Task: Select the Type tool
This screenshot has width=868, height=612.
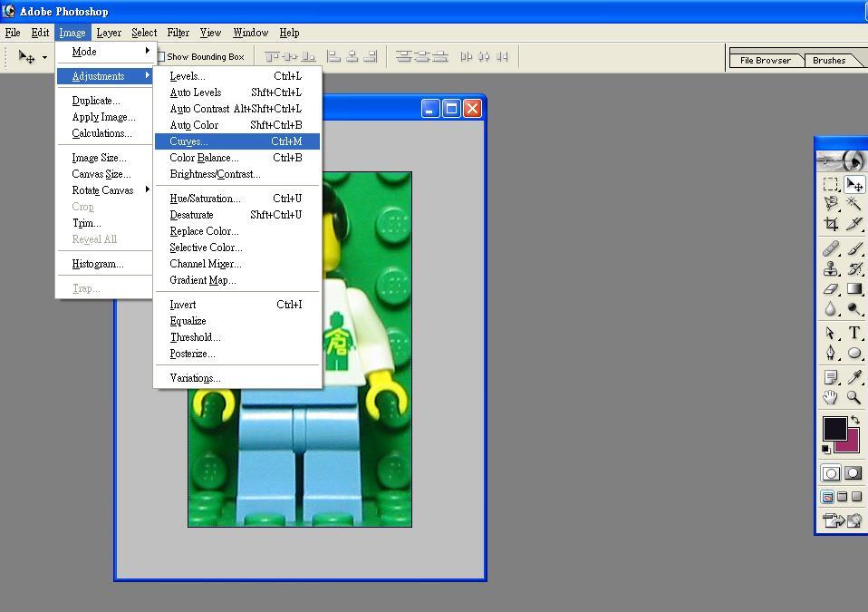Action: (854, 333)
